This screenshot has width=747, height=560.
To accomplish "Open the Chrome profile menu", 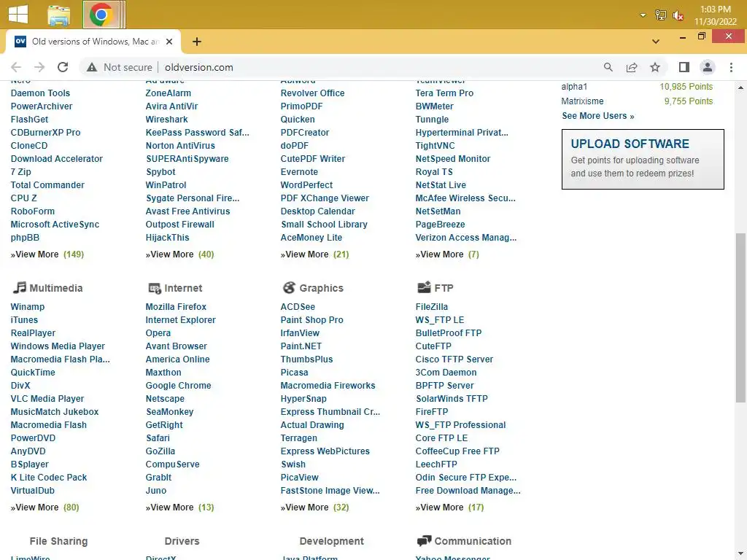I will 708,67.
